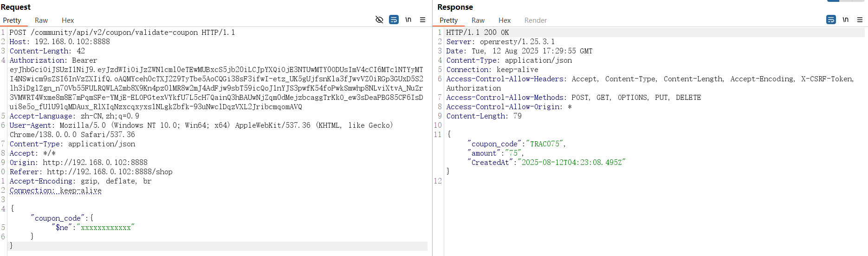Open the hamburger options menu in Request panel
Viewport: 868px width, 256px height.
422,20
